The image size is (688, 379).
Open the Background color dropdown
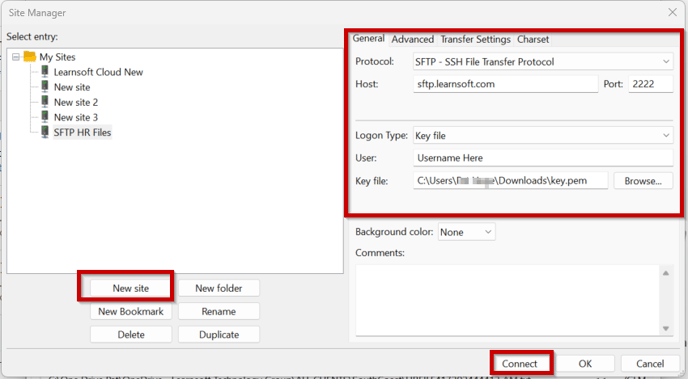(466, 232)
